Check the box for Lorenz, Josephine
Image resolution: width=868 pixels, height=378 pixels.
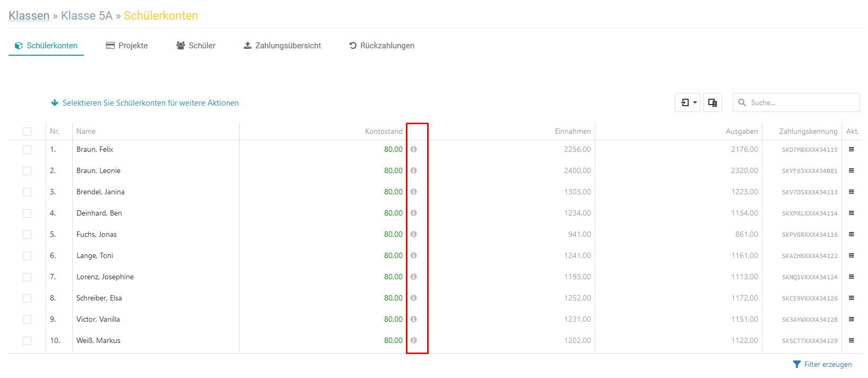27,277
